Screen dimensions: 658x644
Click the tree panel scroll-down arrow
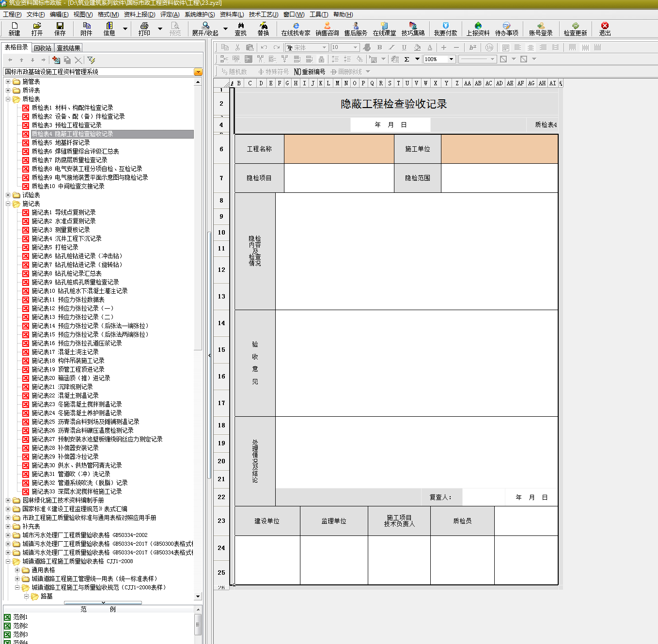198,597
